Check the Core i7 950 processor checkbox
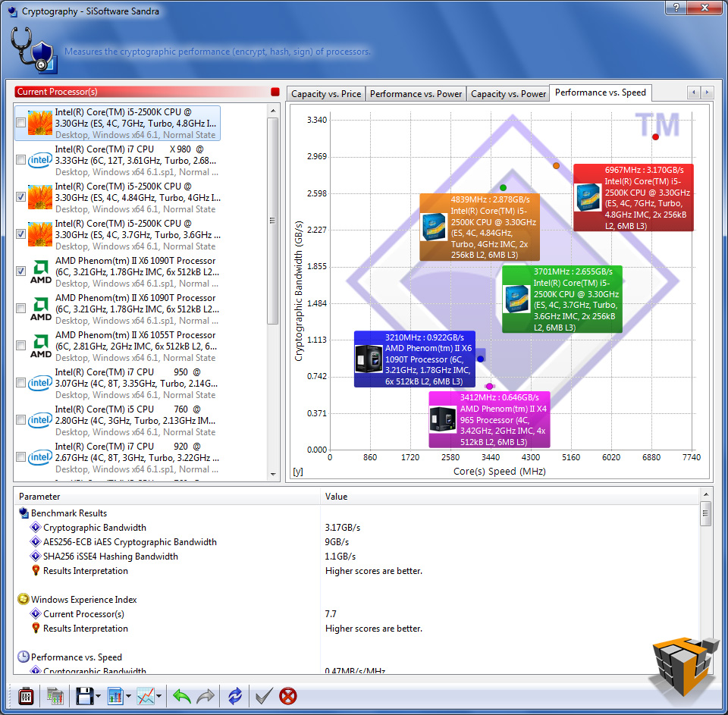The image size is (728, 715). pos(21,383)
